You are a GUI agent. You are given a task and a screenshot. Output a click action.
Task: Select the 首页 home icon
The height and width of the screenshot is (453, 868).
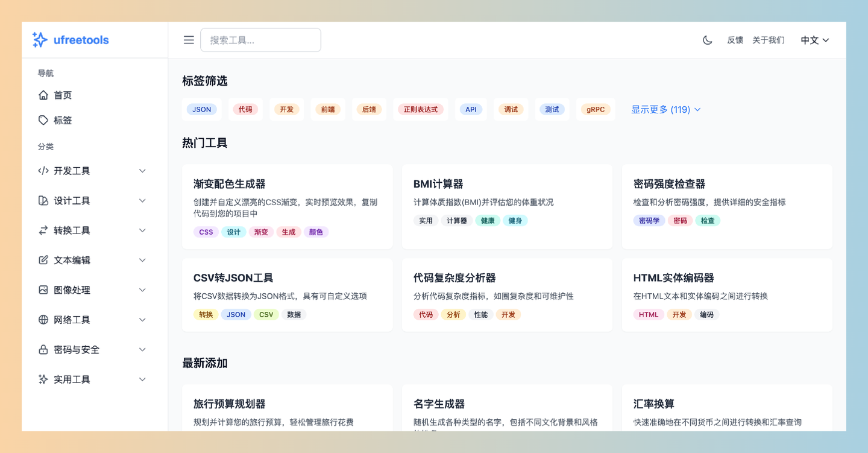tap(43, 95)
